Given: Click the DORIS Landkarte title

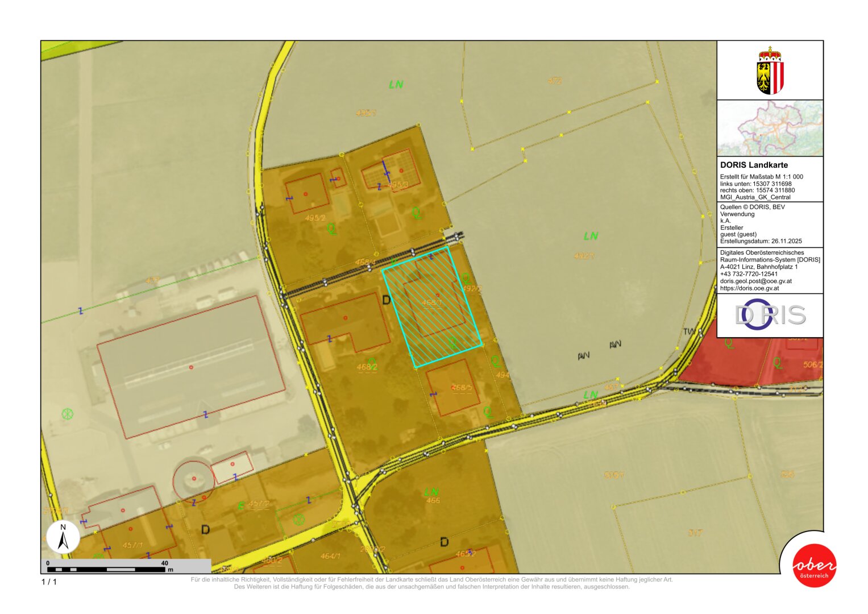Looking at the screenshot, I should coord(754,165).
